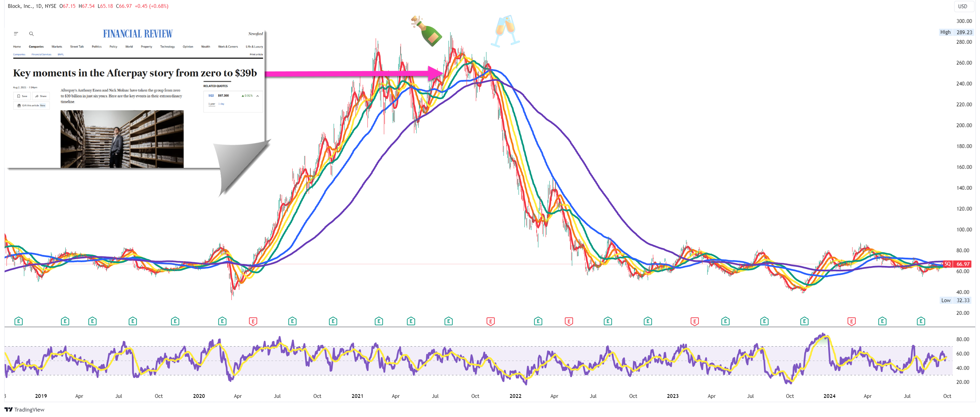
Task: Click the green earnings marker for August 2024
Action: click(921, 321)
